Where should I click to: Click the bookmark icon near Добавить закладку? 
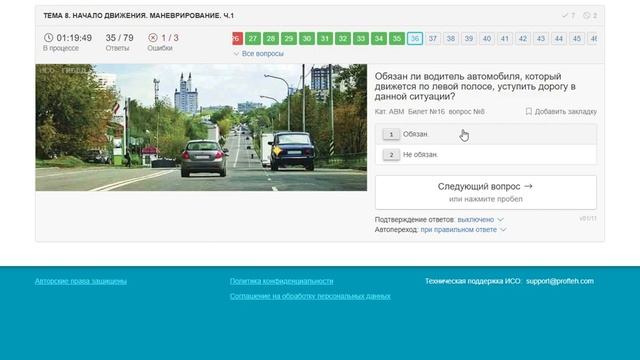click(x=529, y=111)
